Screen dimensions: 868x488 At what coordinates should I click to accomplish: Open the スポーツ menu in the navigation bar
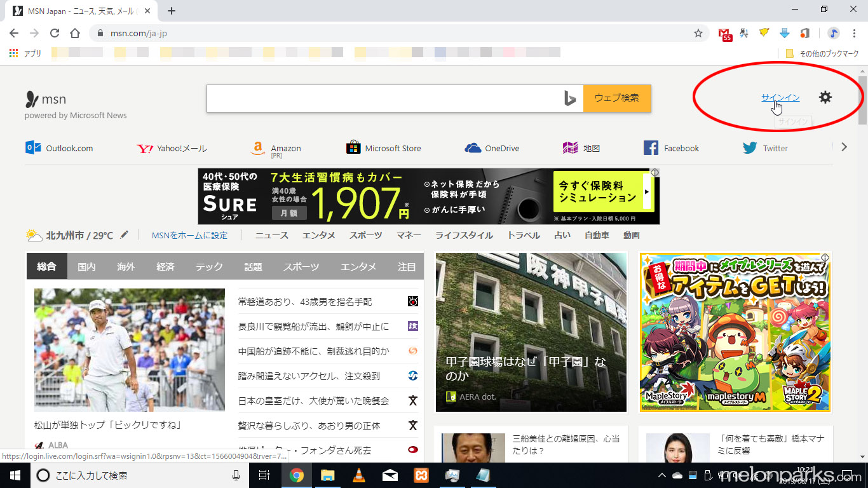coord(365,235)
